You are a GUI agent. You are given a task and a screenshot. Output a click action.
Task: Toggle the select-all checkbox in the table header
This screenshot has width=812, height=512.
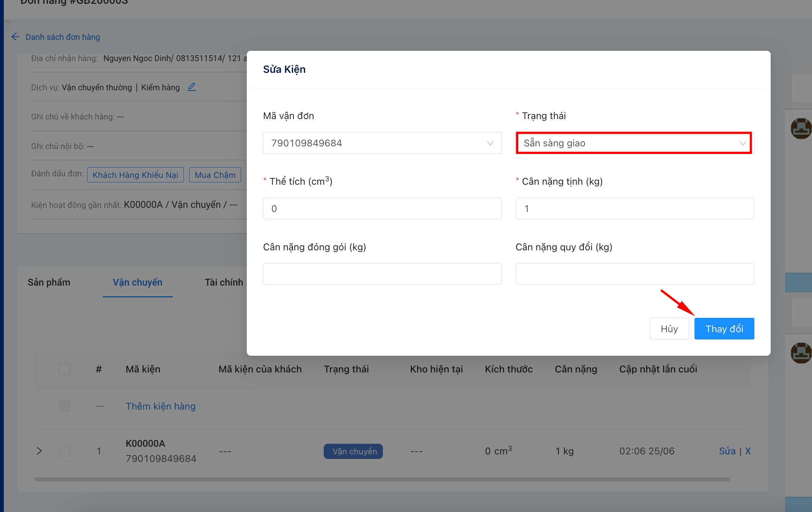pyautogui.click(x=64, y=369)
